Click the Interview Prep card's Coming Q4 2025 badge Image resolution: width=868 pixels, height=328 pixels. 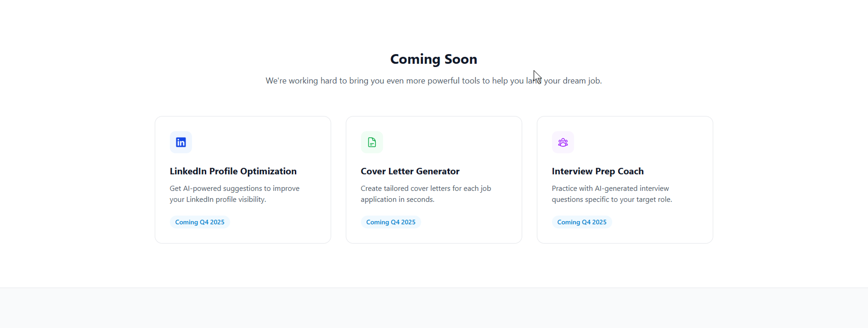pos(582,222)
